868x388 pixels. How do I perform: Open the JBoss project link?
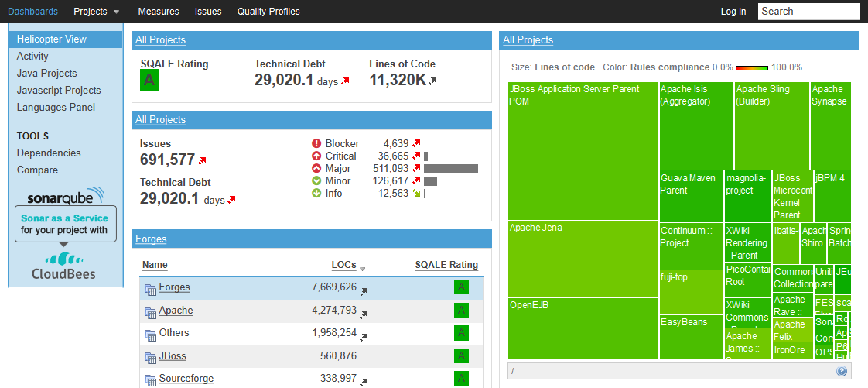click(x=173, y=355)
